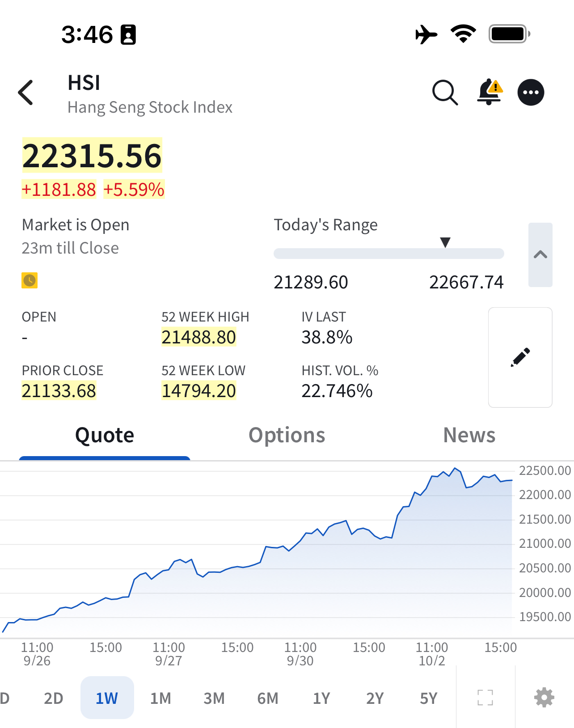Open the three-dot more options menu

pos(531,93)
